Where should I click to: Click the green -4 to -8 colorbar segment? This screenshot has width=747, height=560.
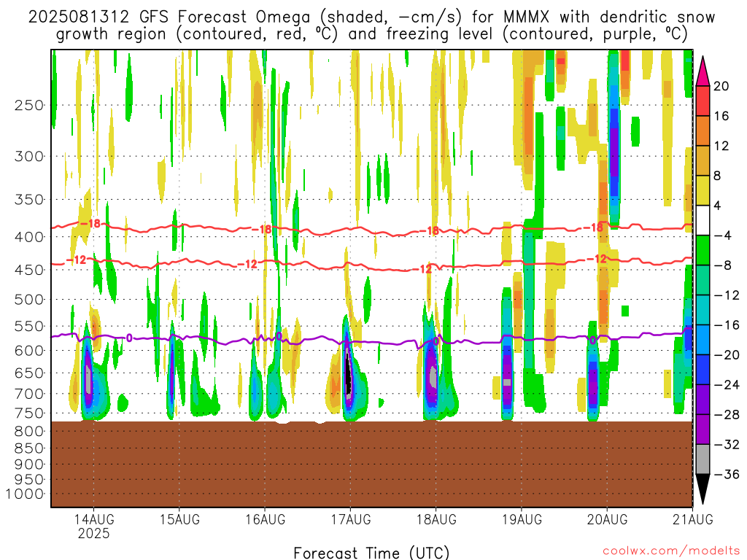click(703, 251)
